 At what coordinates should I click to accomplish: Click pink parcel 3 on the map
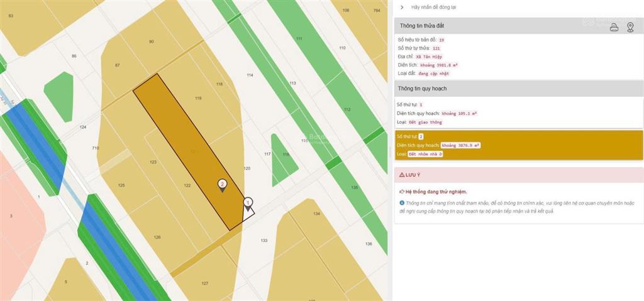pos(11,216)
